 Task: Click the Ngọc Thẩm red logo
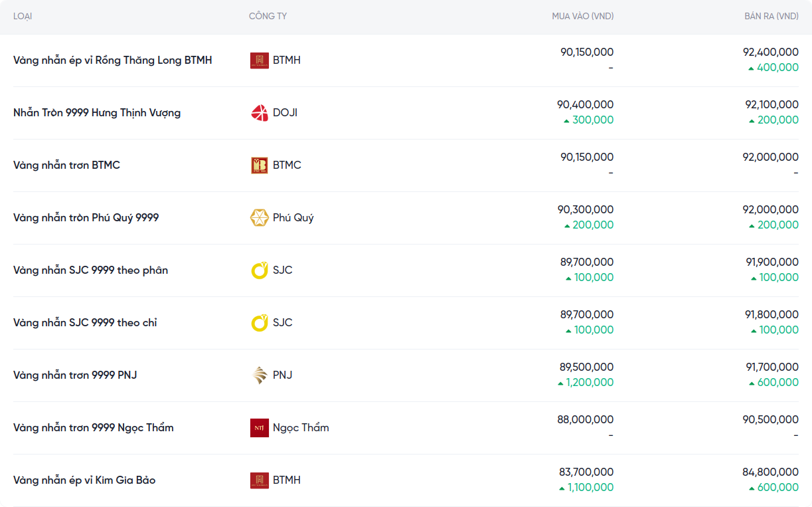click(259, 428)
